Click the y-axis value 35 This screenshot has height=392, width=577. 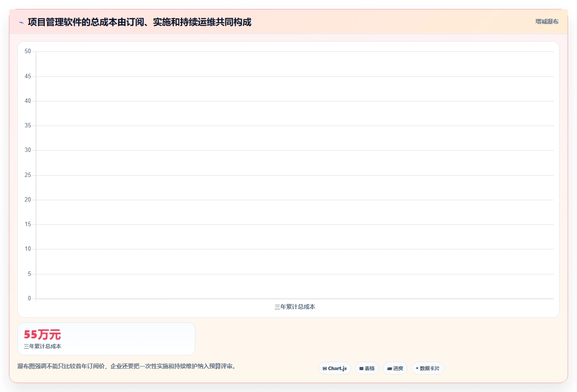click(28, 126)
